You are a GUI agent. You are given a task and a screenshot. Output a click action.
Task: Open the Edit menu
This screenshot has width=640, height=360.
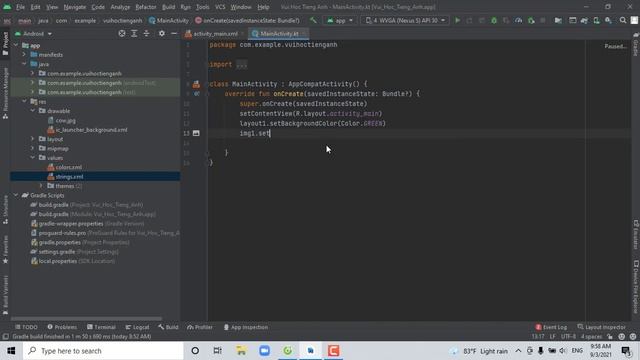(36, 7)
